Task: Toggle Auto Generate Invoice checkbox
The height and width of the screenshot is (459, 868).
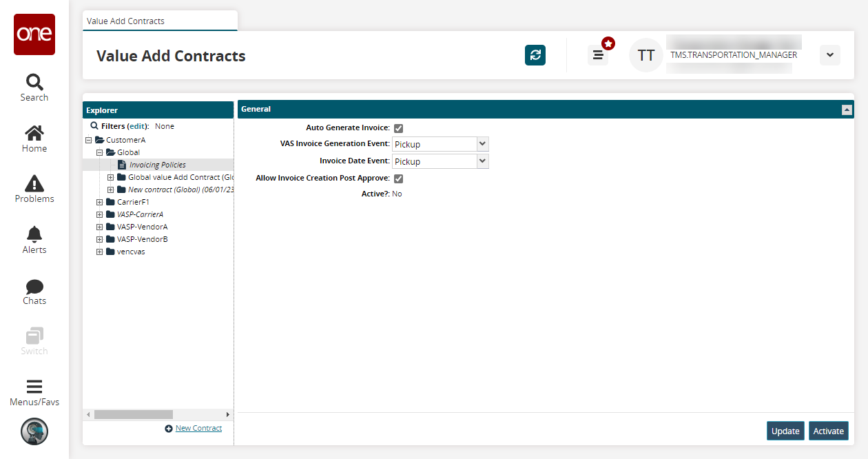Action: pos(398,128)
